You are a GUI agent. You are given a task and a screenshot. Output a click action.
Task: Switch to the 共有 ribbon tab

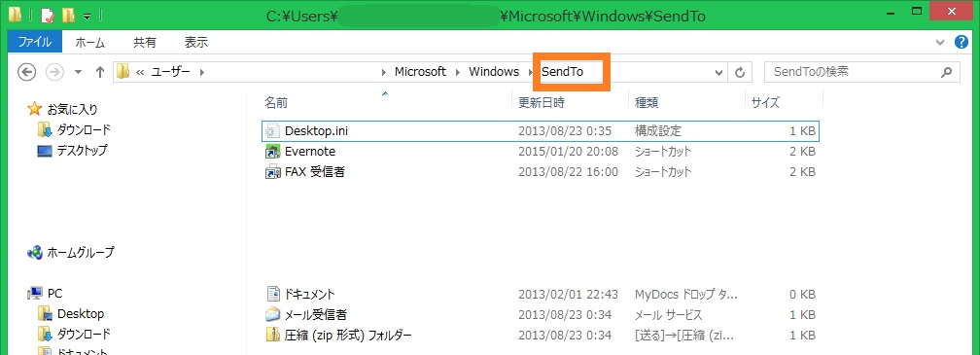pyautogui.click(x=145, y=43)
